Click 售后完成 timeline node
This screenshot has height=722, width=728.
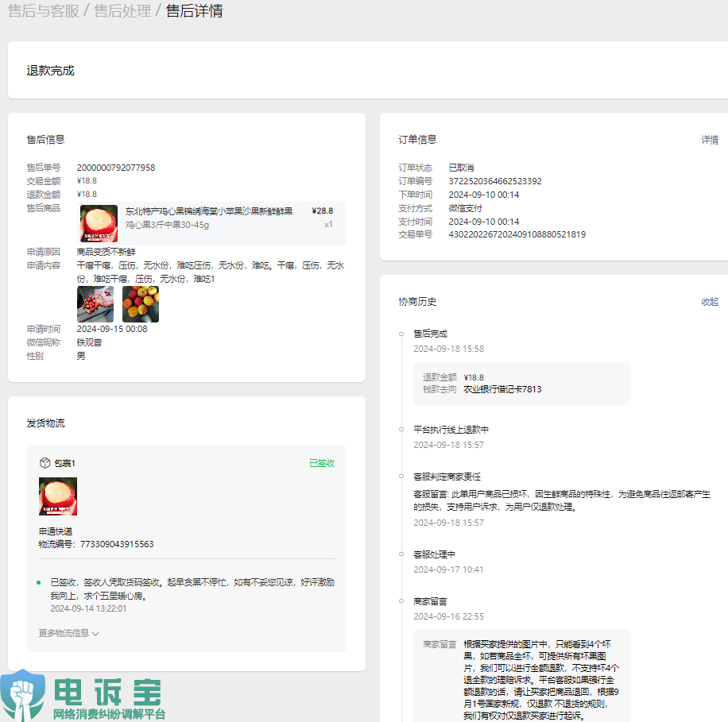431,334
